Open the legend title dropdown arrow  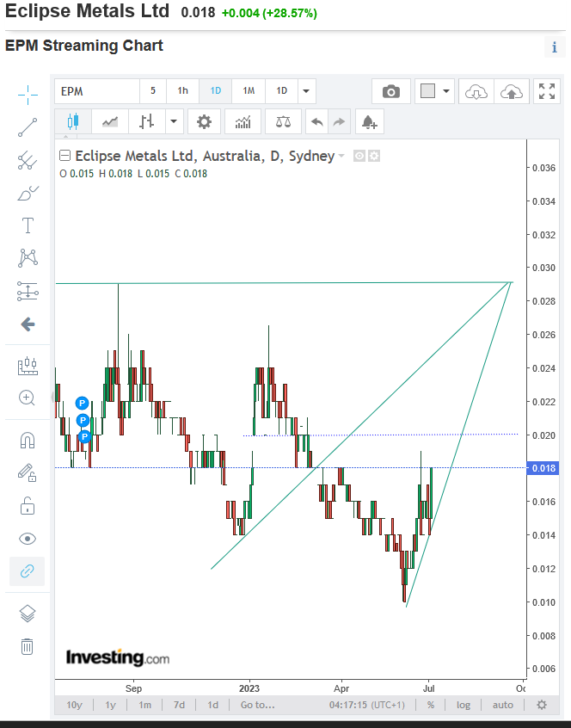342,156
